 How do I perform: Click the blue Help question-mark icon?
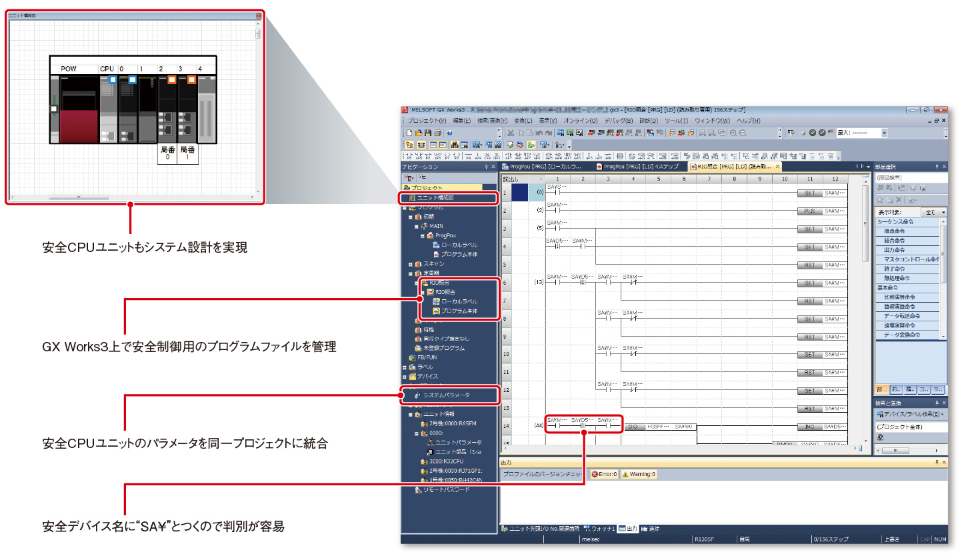(449, 133)
